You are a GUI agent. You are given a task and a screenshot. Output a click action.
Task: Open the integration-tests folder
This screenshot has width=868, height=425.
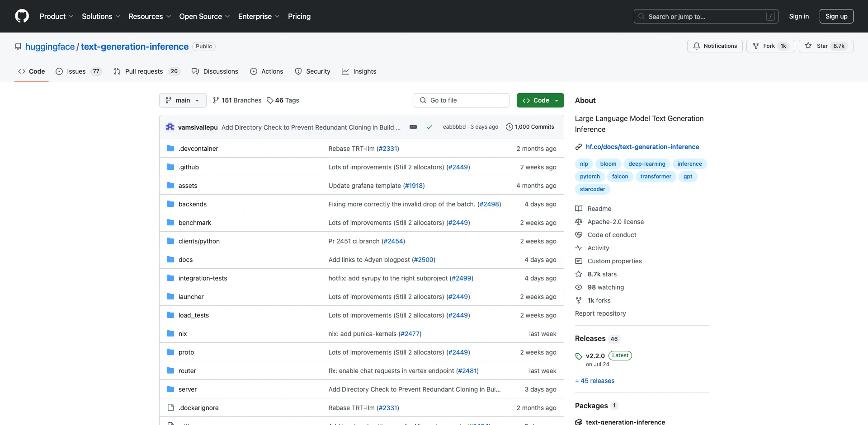point(203,278)
